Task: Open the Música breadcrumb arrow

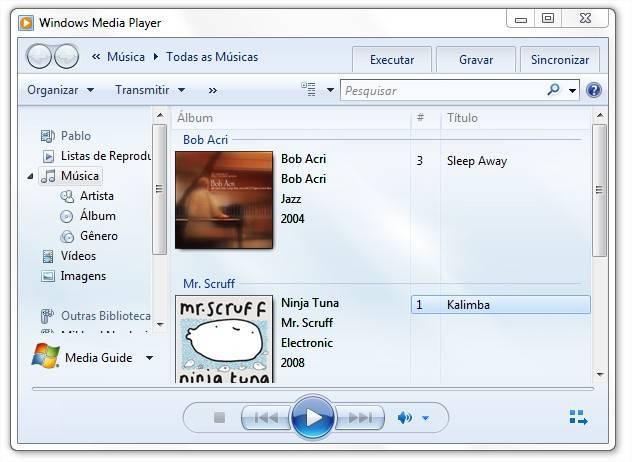Action: [x=156, y=57]
